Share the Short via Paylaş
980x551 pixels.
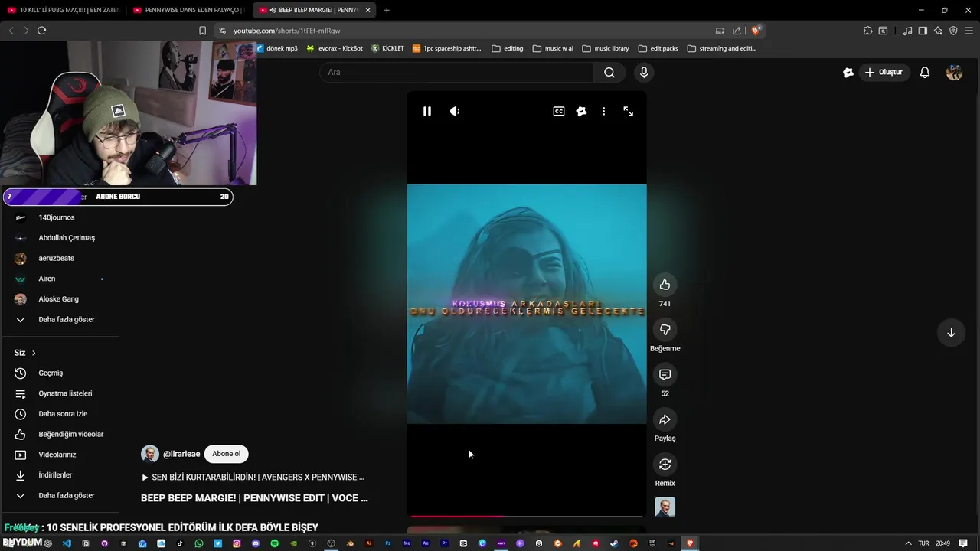click(x=665, y=419)
